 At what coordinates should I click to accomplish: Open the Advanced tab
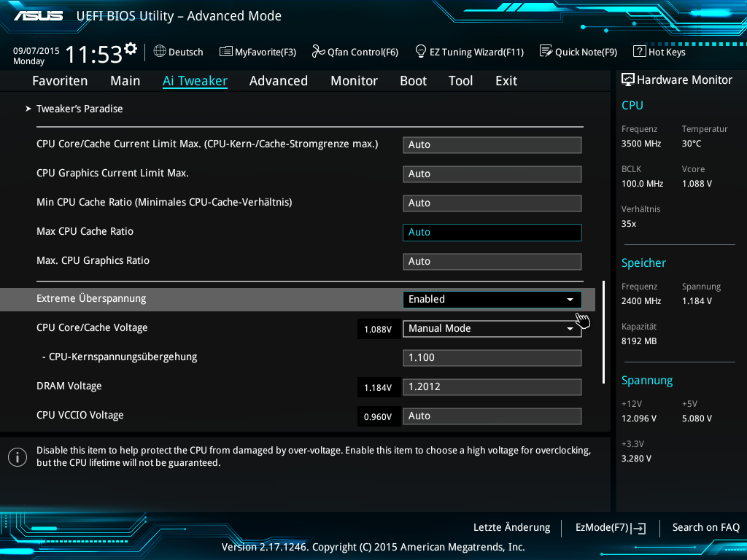(x=279, y=81)
